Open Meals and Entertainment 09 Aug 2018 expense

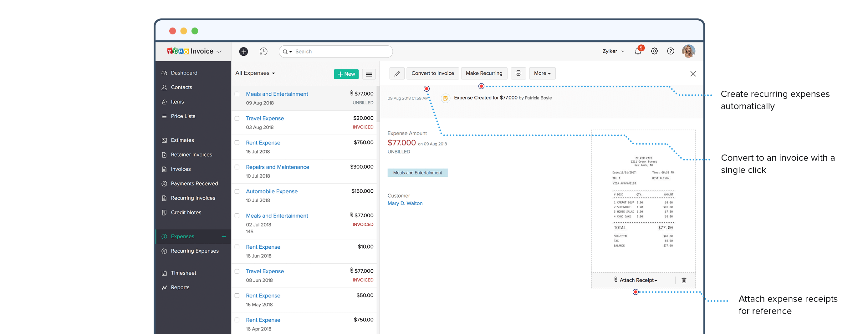(x=277, y=94)
